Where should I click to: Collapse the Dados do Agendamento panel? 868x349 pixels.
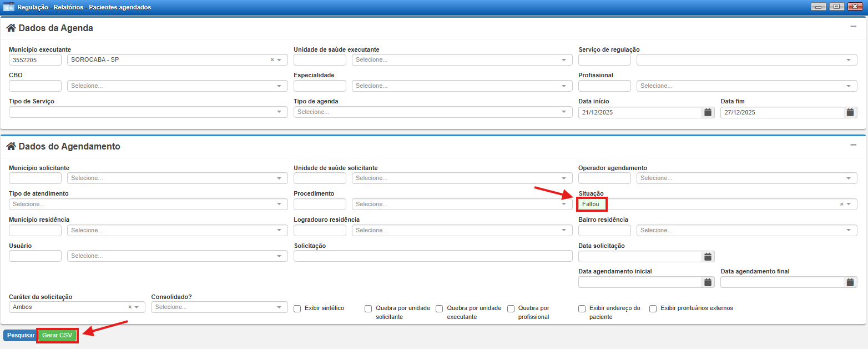(853, 145)
